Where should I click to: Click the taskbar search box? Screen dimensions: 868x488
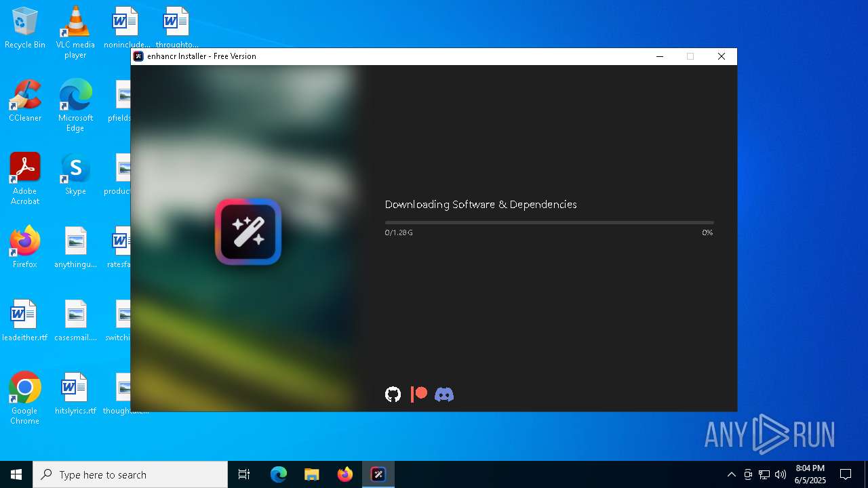[130, 474]
